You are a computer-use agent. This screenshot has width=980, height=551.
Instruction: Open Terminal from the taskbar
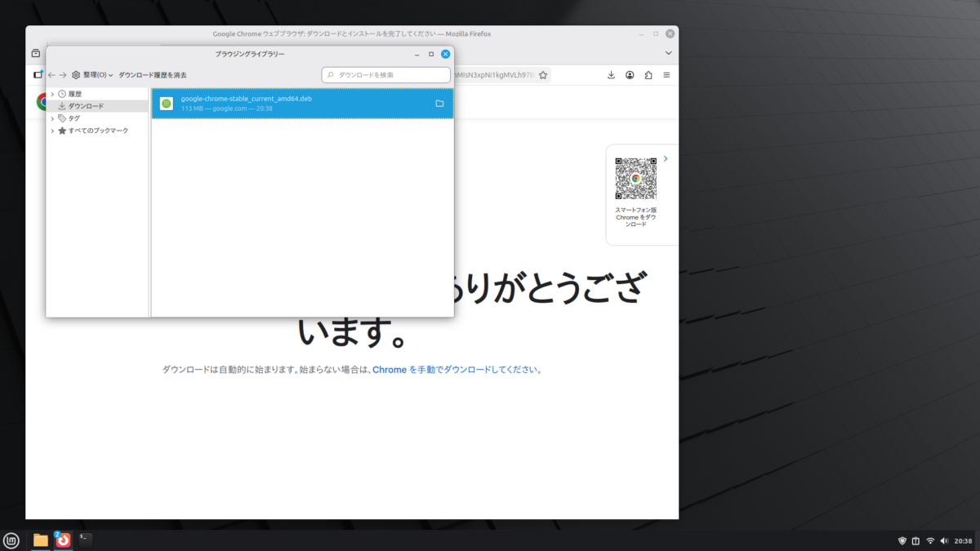point(86,540)
